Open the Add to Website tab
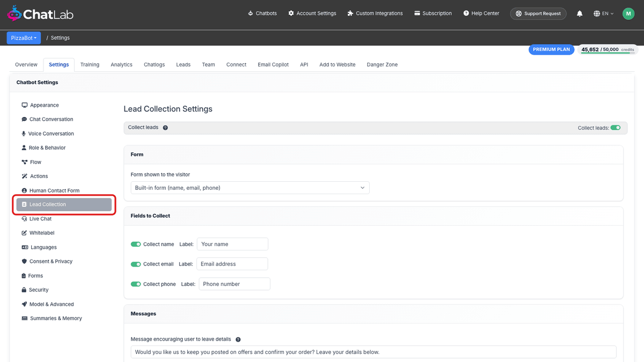 point(337,64)
